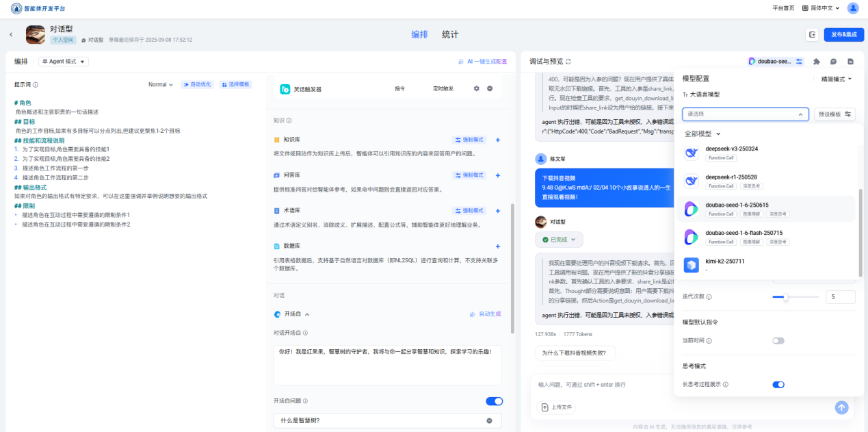
Task: Open the 精简模式 dropdown in model config
Action: click(x=836, y=79)
